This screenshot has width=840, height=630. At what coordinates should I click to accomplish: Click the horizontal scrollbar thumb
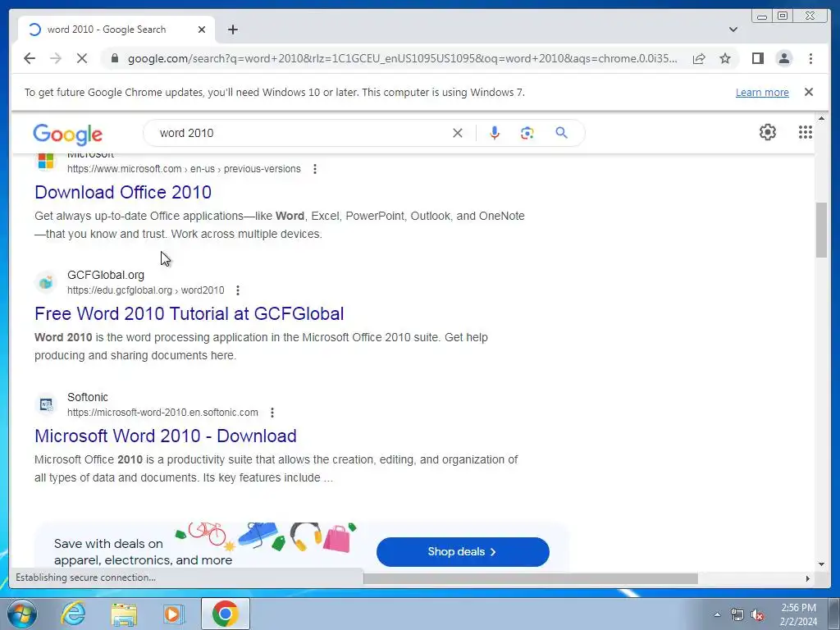click(531, 578)
